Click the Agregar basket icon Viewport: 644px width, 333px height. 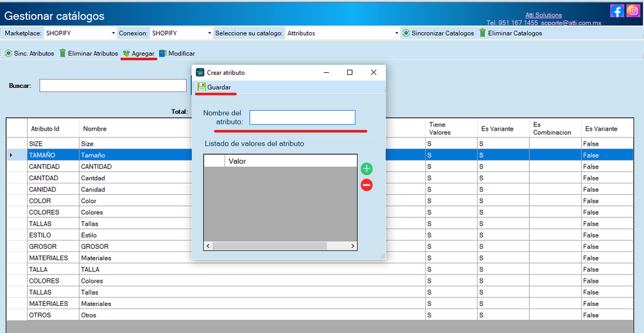pos(126,53)
